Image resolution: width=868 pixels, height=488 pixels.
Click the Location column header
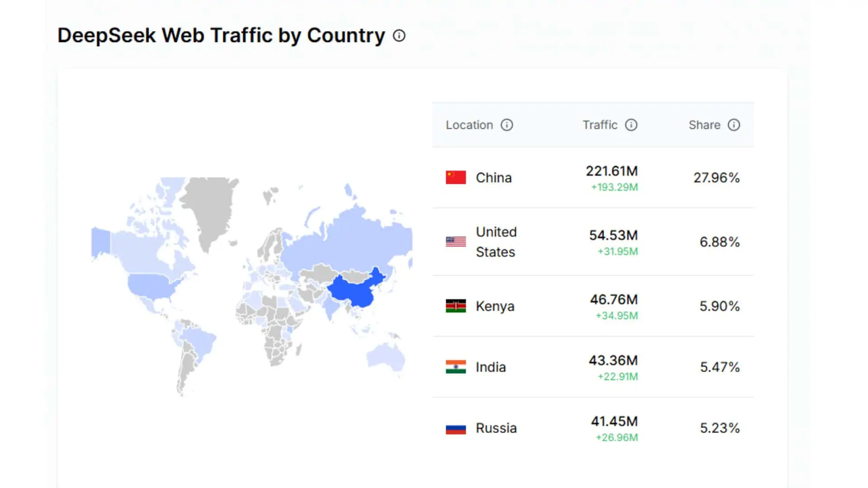point(469,125)
